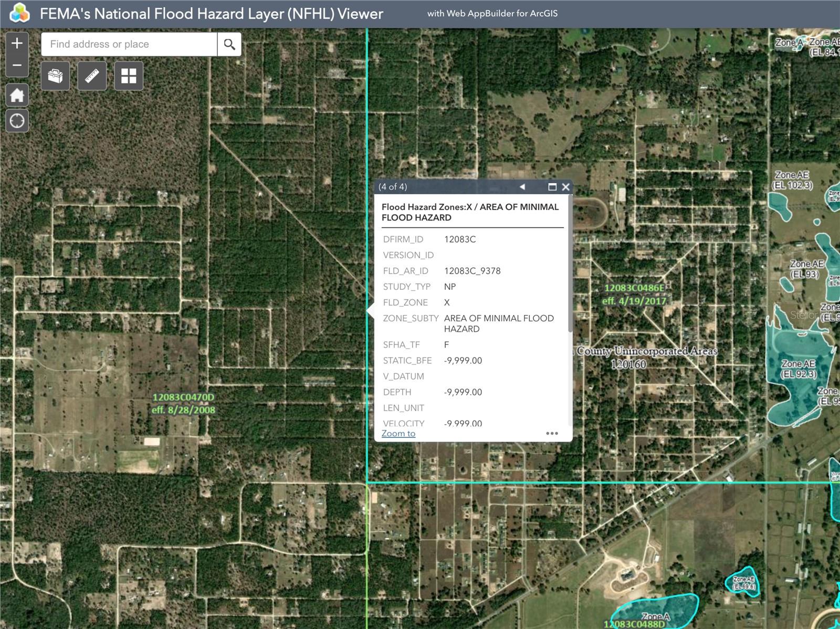840x629 pixels.
Task: Click the DEPTH field label
Action: pyautogui.click(x=397, y=392)
